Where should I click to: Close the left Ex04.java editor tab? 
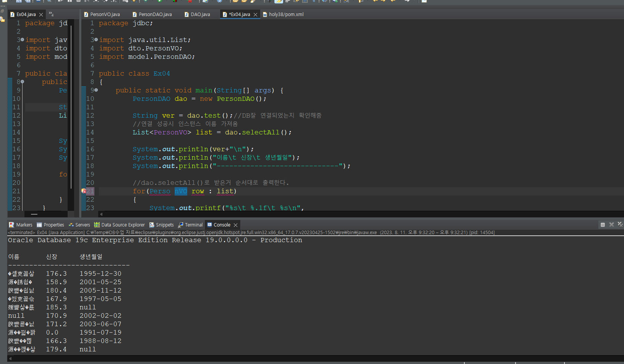pyautogui.click(x=41, y=15)
